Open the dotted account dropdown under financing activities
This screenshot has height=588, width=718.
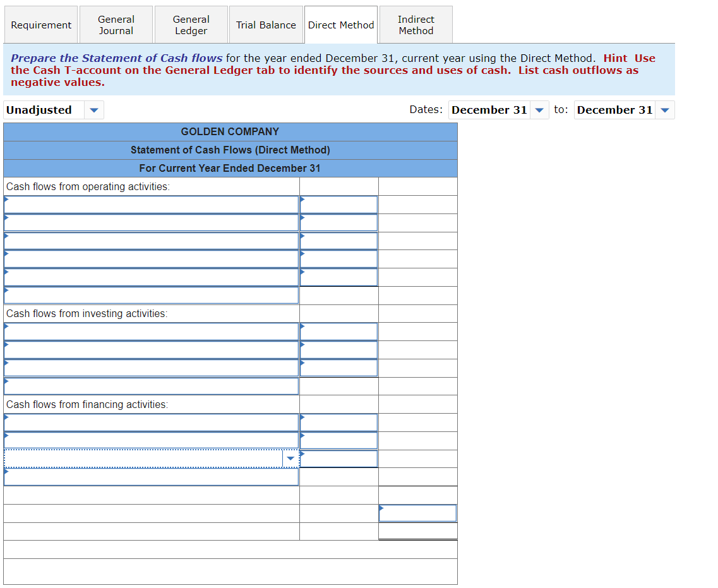pos(290,458)
